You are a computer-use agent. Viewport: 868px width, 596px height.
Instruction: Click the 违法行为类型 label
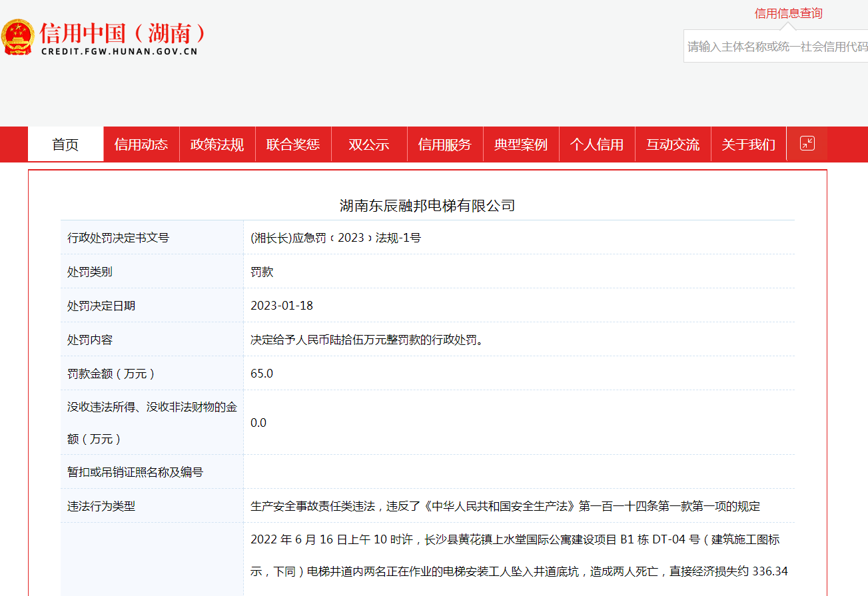[x=101, y=506]
